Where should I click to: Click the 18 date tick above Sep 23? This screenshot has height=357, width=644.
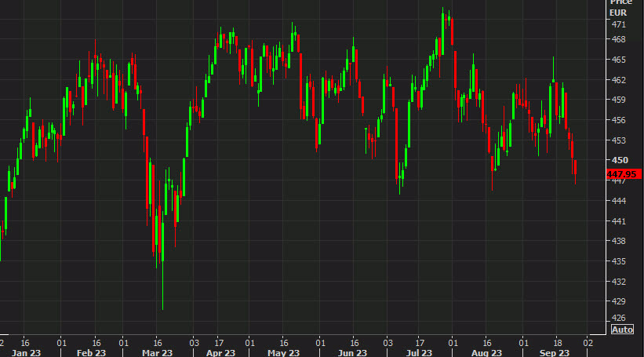pyautogui.click(x=558, y=343)
